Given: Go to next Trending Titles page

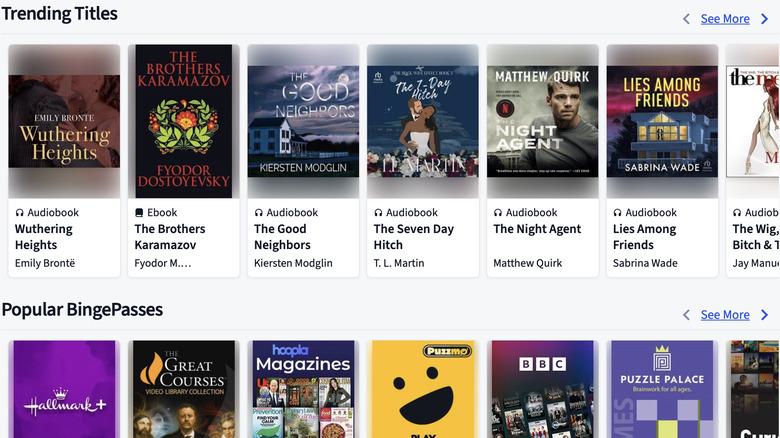Looking at the screenshot, I should pos(765,19).
